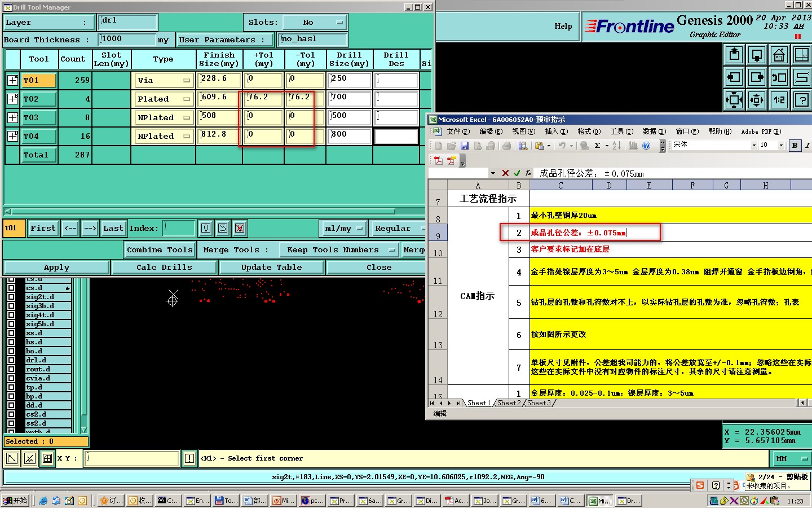Click the Help button in Genesis header

[x=563, y=26]
